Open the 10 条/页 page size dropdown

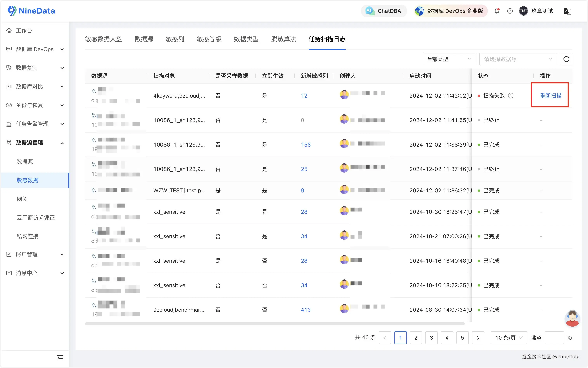[x=508, y=337]
